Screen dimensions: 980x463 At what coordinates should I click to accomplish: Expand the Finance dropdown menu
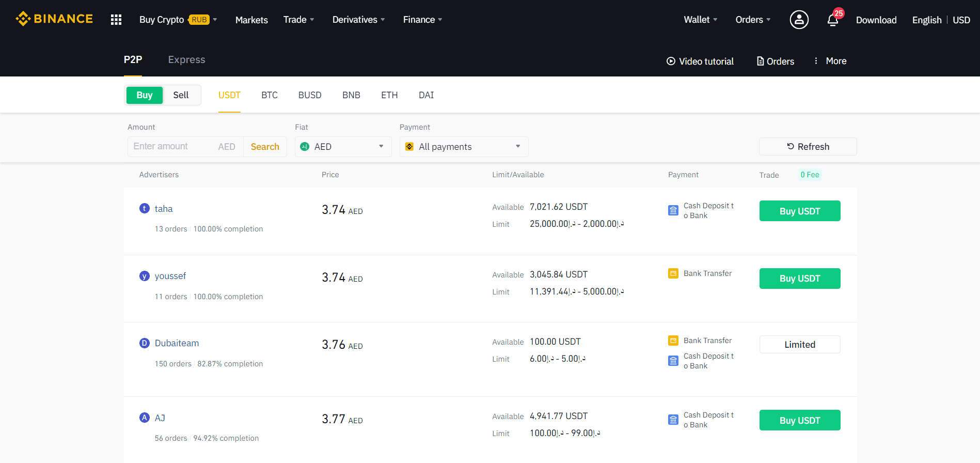pyautogui.click(x=422, y=20)
